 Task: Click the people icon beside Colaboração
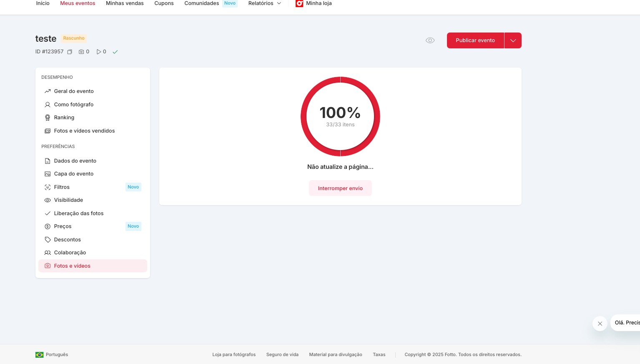pyautogui.click(x=48, y=253)
